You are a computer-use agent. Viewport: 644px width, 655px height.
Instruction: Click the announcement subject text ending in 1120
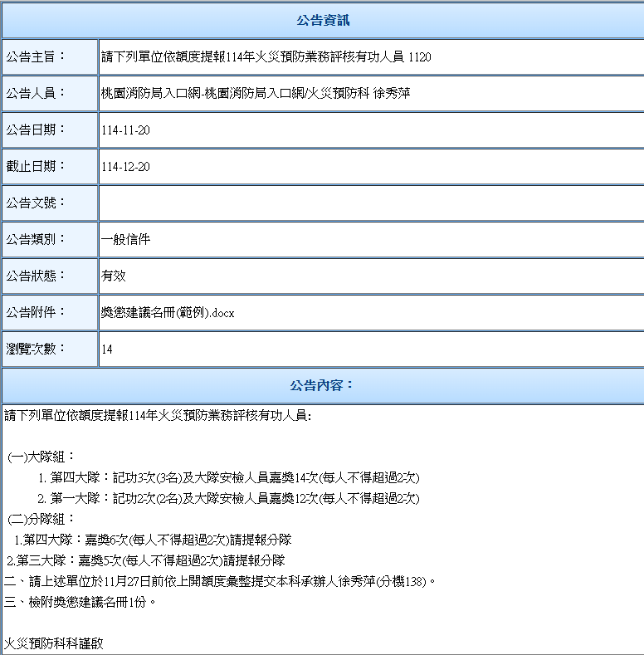(266, 57)
